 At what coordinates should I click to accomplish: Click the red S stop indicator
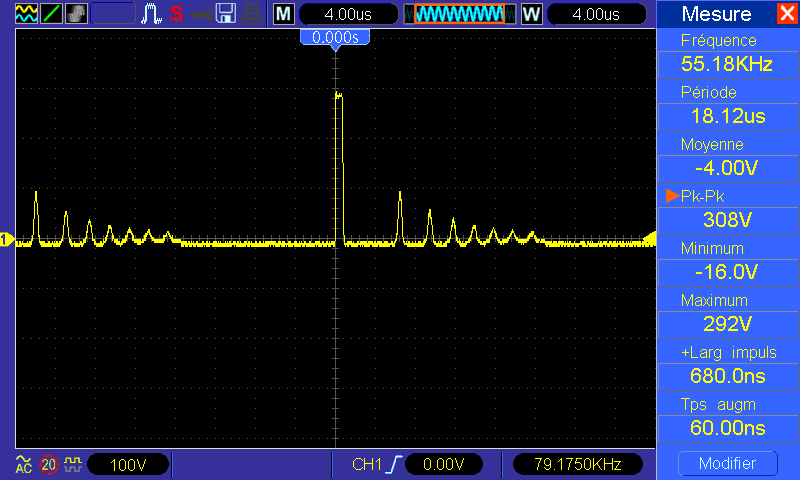coord(176,14)
